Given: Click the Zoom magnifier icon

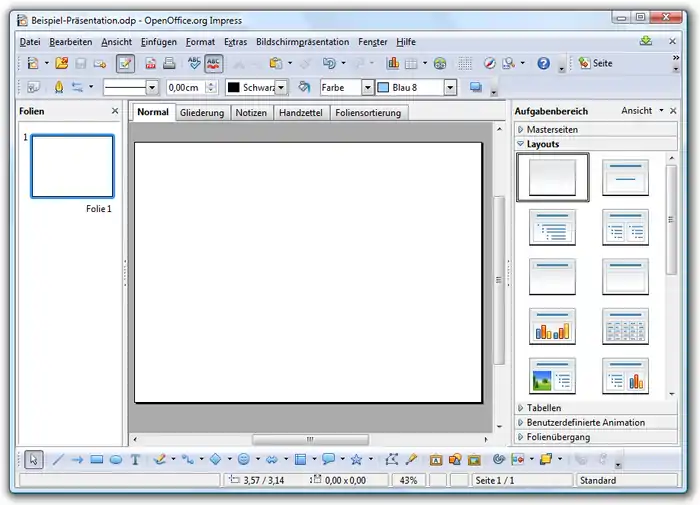Looking at the screenshot, I should coord(508,63).
